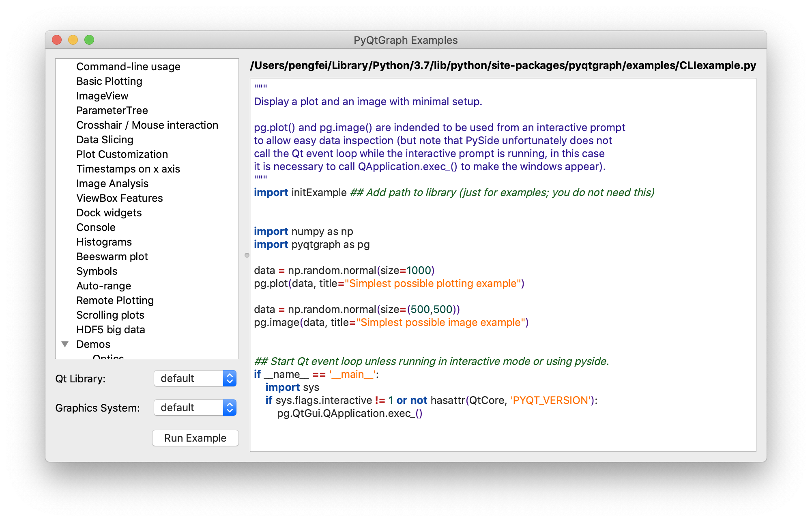Open the HDF5 big data example
Viewport: 812px width, 522px height.
[111, 330]
